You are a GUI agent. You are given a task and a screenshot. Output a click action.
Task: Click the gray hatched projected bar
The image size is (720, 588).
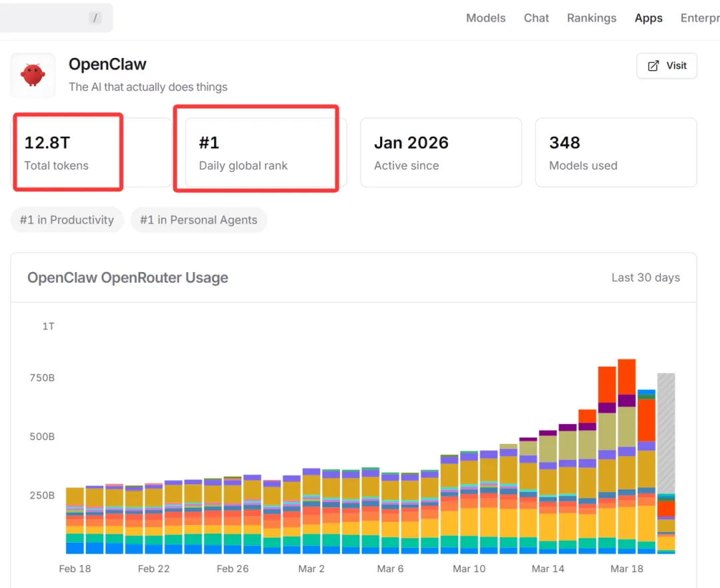pyautogui.click(x=666, y=433)
